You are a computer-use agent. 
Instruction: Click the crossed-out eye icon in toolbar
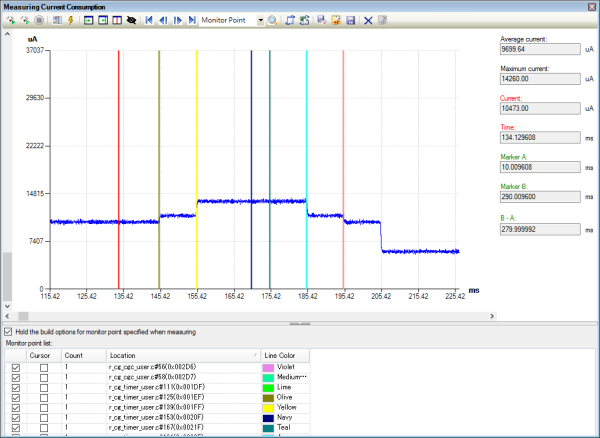pyautogui.click(x=130, y=20)
